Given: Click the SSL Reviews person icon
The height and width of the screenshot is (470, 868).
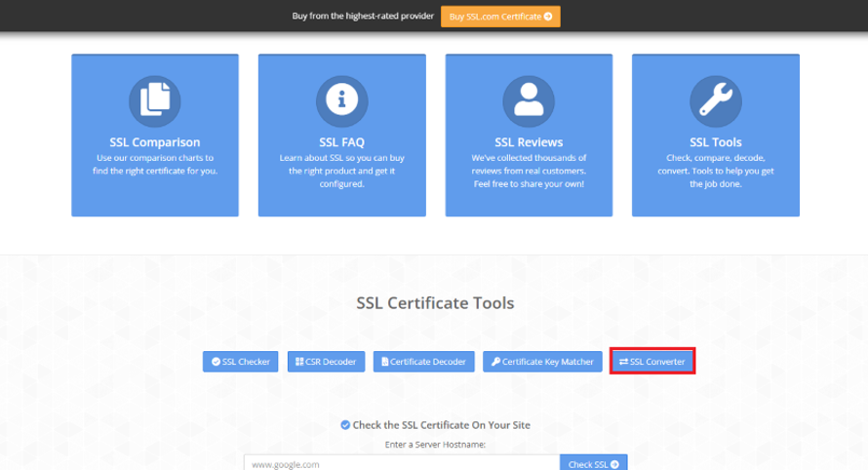Looking at the screenshot, I should coord(529,98).
